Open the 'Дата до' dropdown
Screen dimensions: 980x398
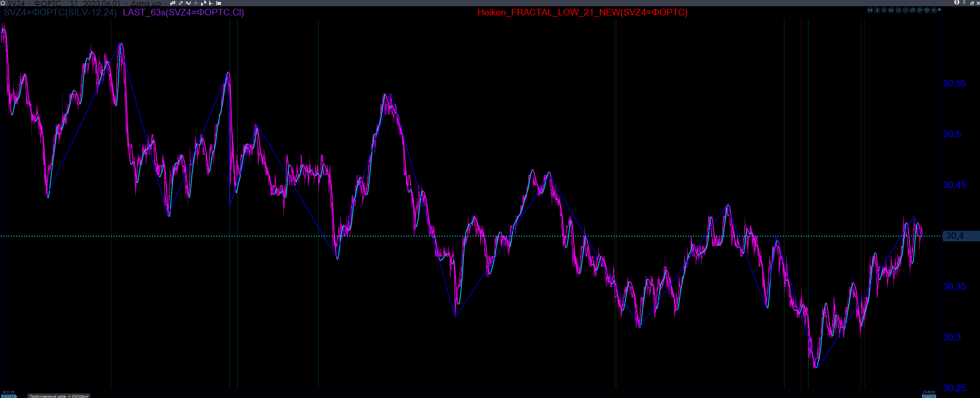click(x=166, y=3)
